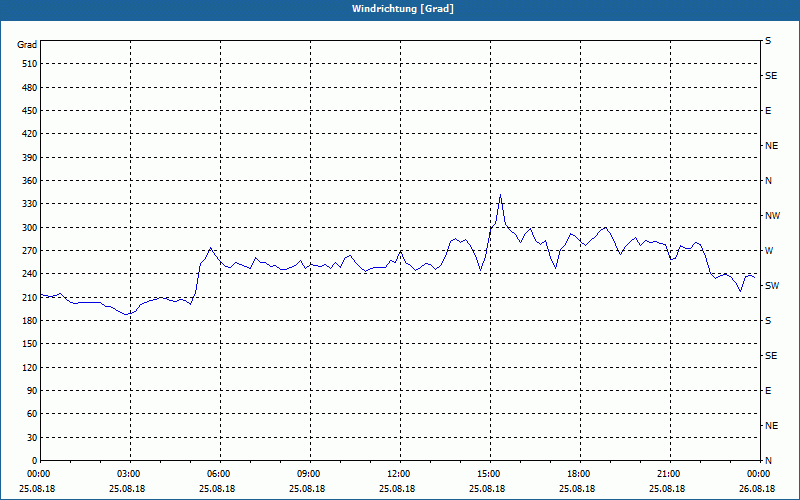Image resolution: width=800 pixels, height=500 pixels.
Task: Click the 0 y-axis tick label
Action: coord(35,461)
